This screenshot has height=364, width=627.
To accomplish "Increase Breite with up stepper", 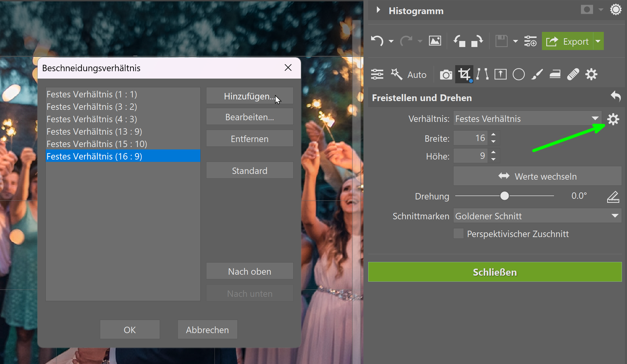I will pos(494,135).
